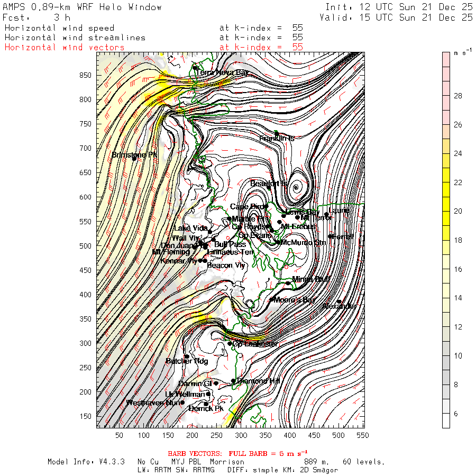This screenshot has width=476, height=476.
Task: Click the Cp Lancaster label
Action: 255,344
